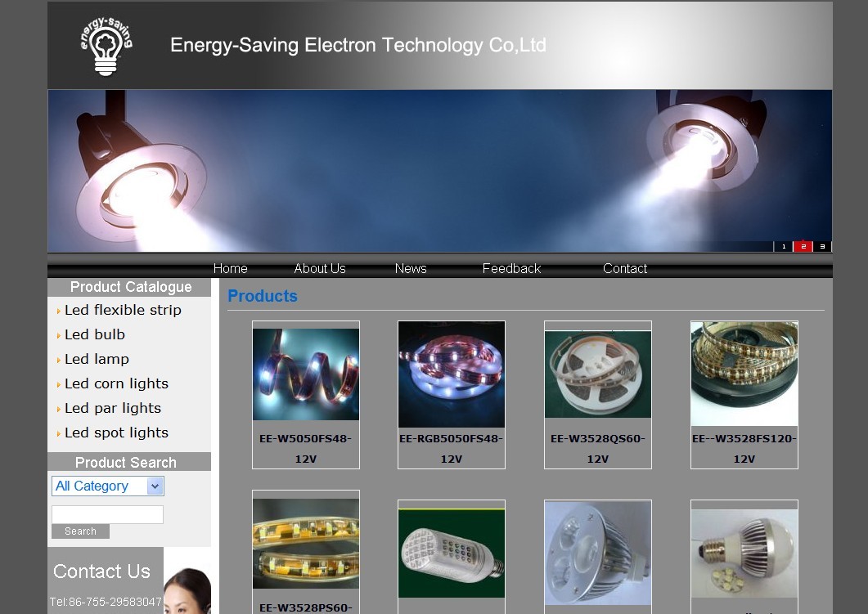Click the EE-RGB5050FS48-12V product name
The height and width of the screenshot is (614, 868).
pos(452,449)
